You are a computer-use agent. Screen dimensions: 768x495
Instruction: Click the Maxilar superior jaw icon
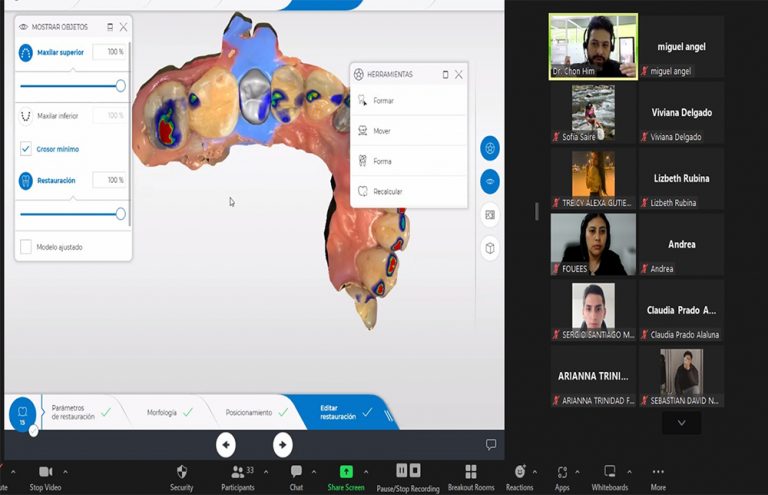(26, 52)
